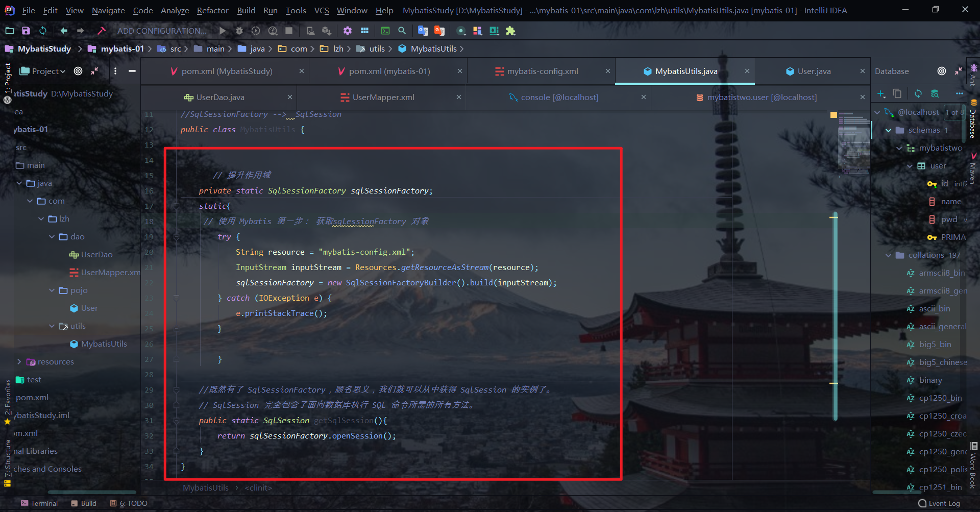This screenshot has width=980, height=512.
Task: Collapse the mybatistwo schema node
Action: tap(899, 148)
